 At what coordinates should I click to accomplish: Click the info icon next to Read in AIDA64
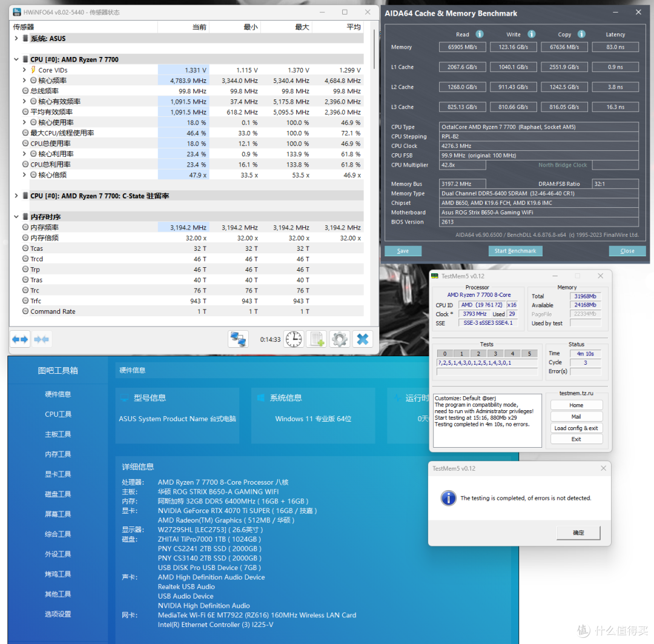480,34
